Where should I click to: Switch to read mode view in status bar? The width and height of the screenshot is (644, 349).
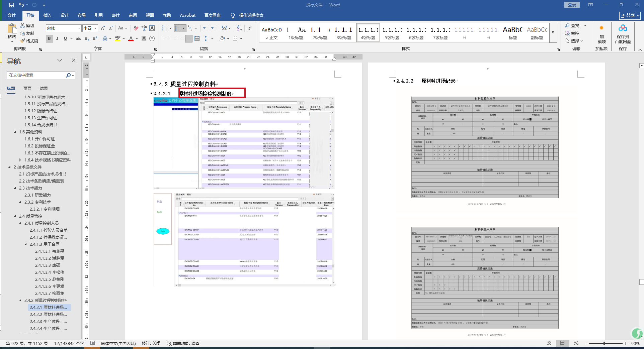point(549,343)
